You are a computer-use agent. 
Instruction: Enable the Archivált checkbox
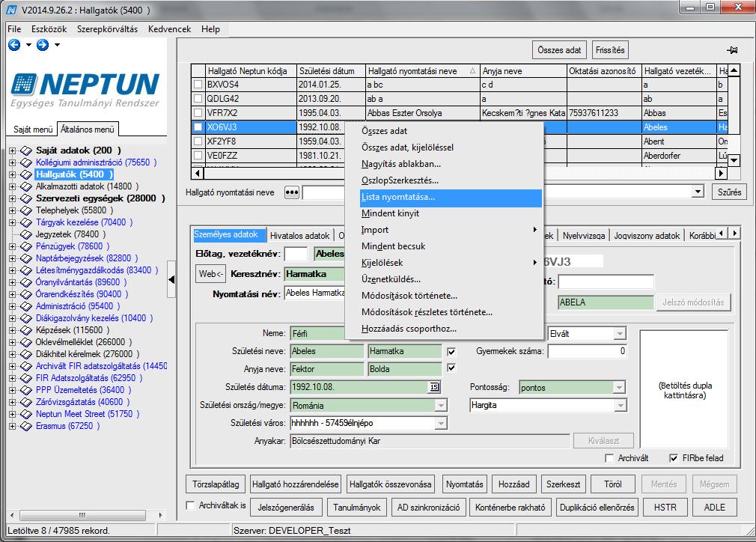(x=609, y=458)
